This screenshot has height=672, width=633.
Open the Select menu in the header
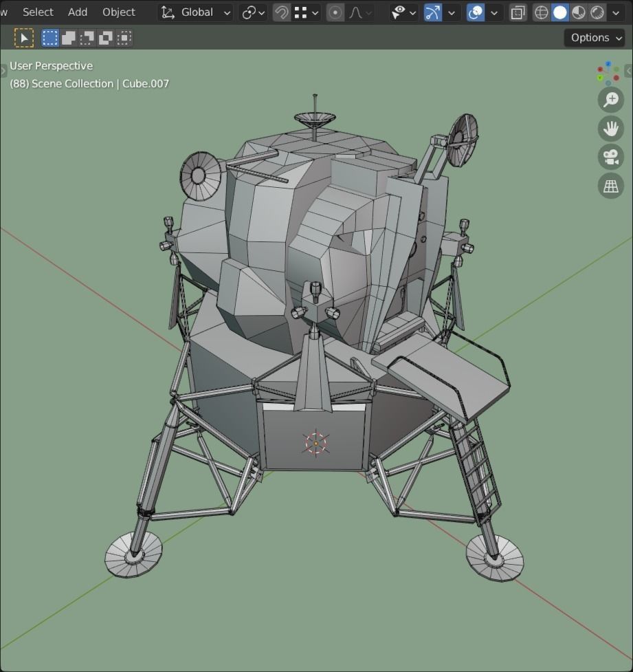tap(38, 12)
